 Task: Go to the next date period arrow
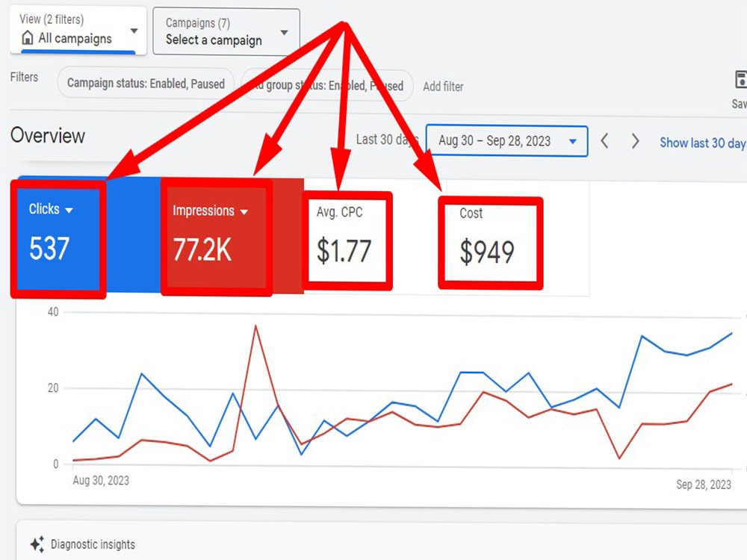coord(635,141)
